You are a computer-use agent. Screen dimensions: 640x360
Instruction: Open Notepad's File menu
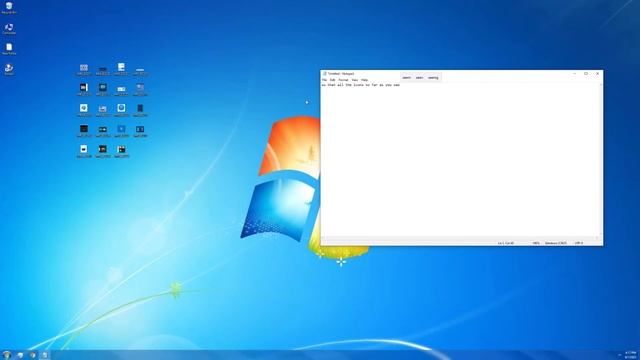click(x=324, y=80)
